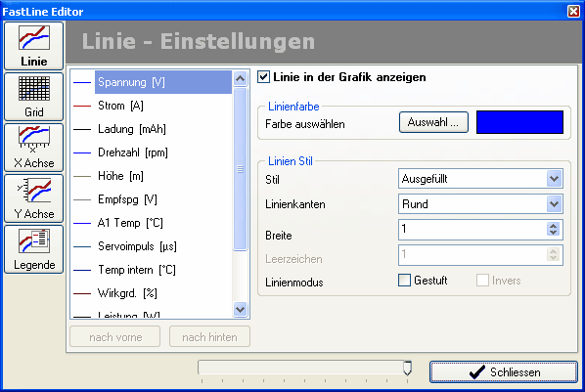The width and height of the screenshot is (585, 392).
Task: Click into the Breite input field
Action: tap(473, 229)
